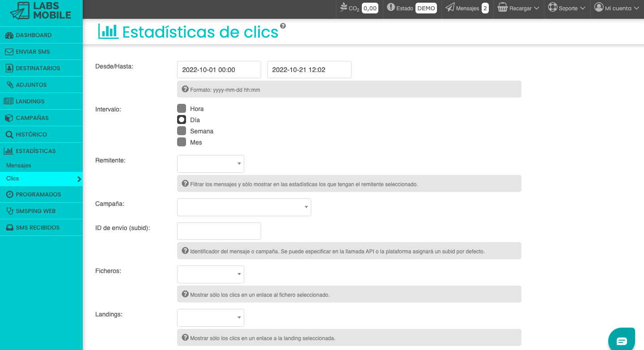Select the Semana interval option

click(182, 131)
